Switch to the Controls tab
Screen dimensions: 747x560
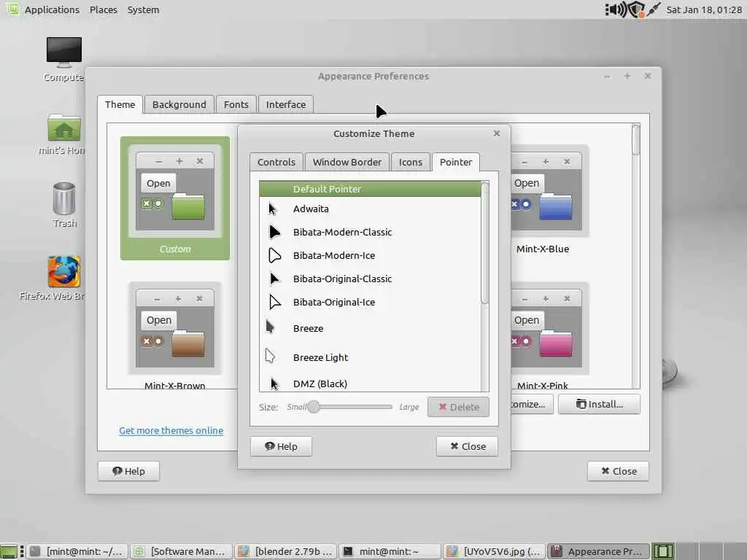[x=276, y=162]
